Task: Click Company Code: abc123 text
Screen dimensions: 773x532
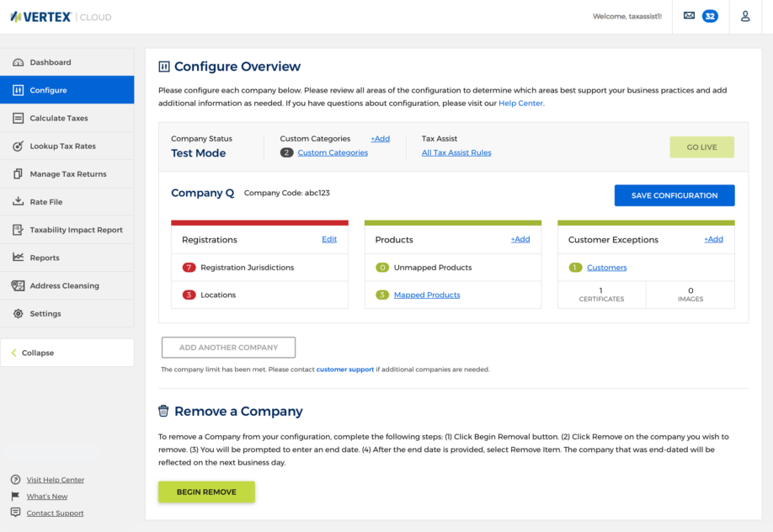Action: pyautogui.click(x=287, y=193)
